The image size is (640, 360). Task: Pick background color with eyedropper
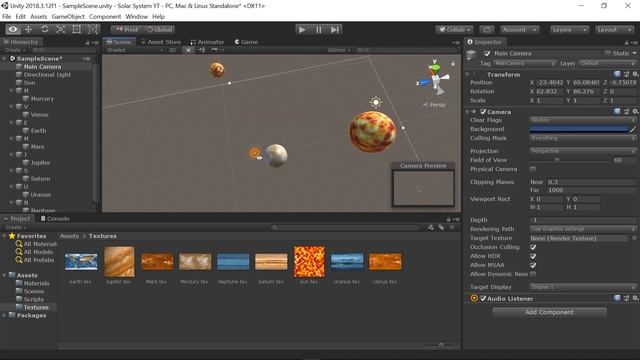point(632,129)
